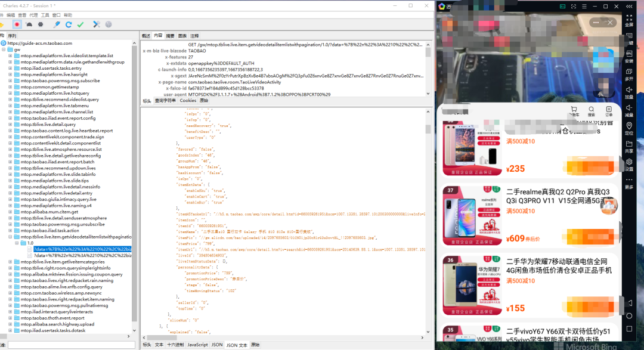The width and height of the screenshot is (644, 350).
Task: Toggle breakpoints with the hexagon icon
Action: [41, 24]
